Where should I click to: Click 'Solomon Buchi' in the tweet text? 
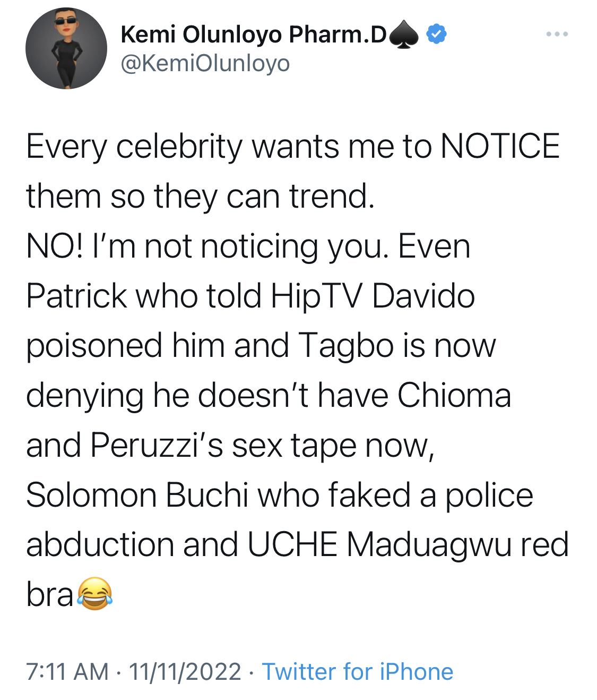click(x=137, y=495)
